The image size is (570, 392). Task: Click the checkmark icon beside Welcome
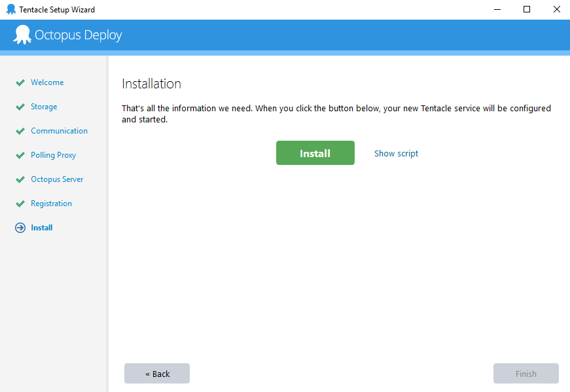pos(20,82)
